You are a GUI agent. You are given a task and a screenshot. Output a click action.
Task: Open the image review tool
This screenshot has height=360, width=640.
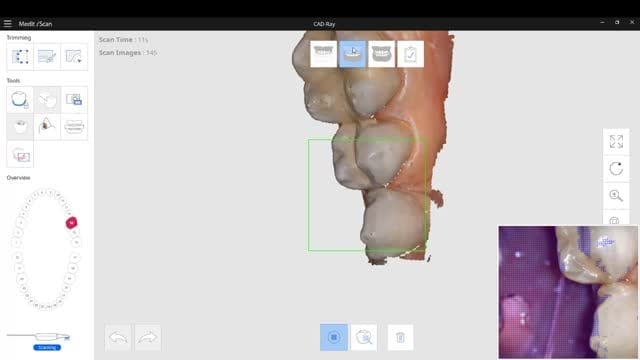pos(20,154)
